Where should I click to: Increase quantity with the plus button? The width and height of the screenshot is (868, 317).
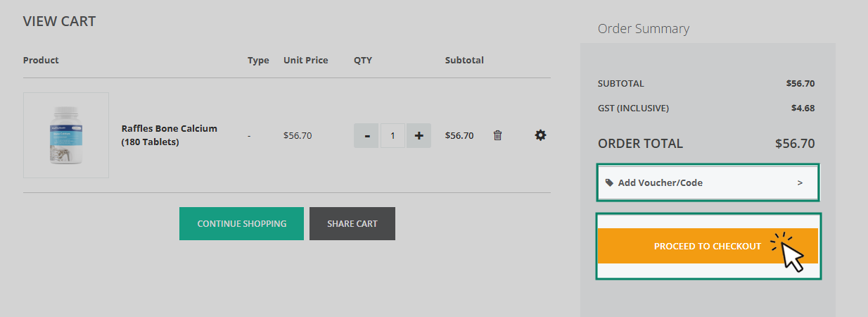point(419,135)
